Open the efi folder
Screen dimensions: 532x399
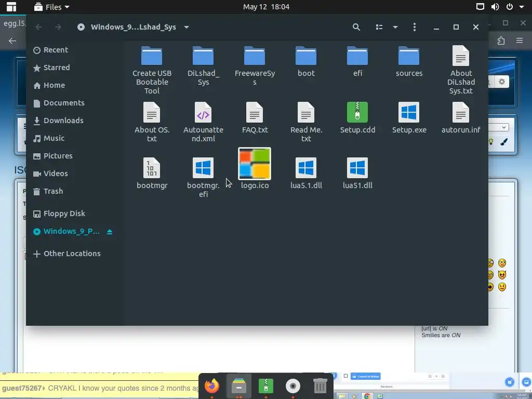357,61
